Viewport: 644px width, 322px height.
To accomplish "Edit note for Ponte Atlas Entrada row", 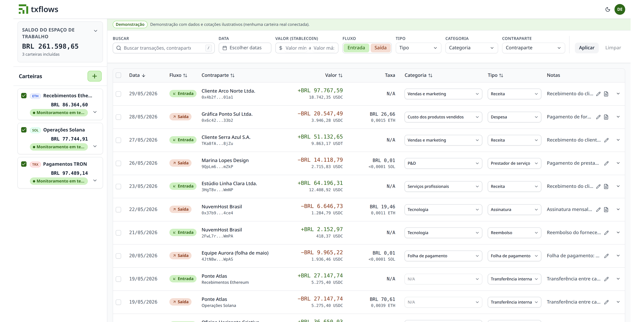I will click(x=606, y=279).
